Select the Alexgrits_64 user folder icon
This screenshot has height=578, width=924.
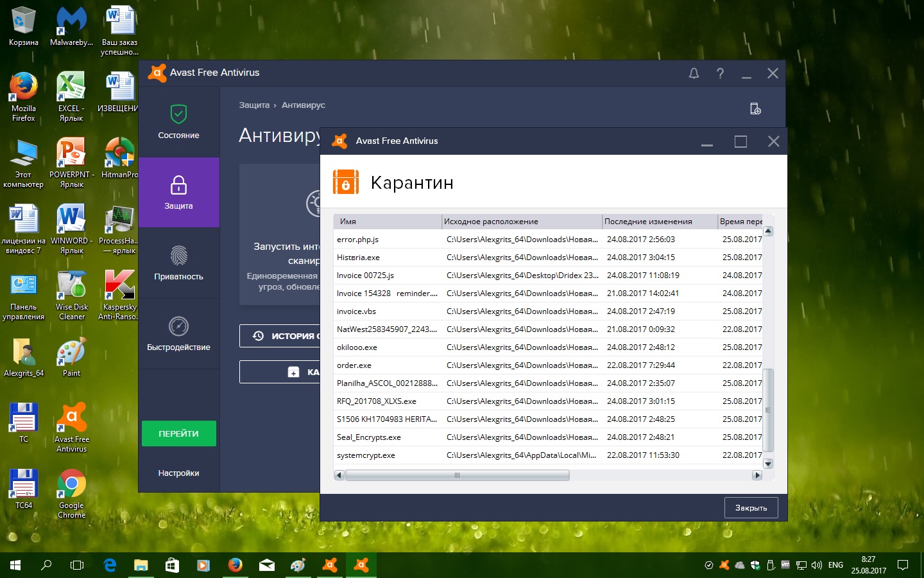[x=24, y=357]
